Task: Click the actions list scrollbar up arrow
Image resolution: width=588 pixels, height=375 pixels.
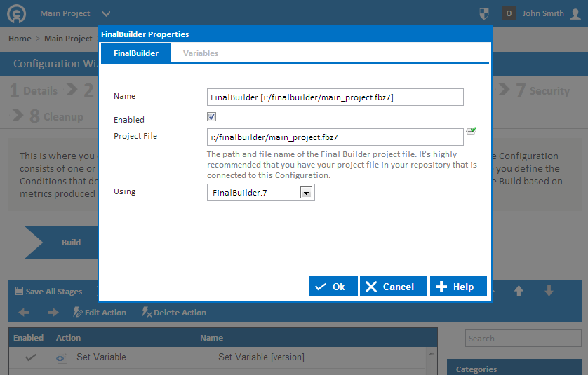Action: 432,353
